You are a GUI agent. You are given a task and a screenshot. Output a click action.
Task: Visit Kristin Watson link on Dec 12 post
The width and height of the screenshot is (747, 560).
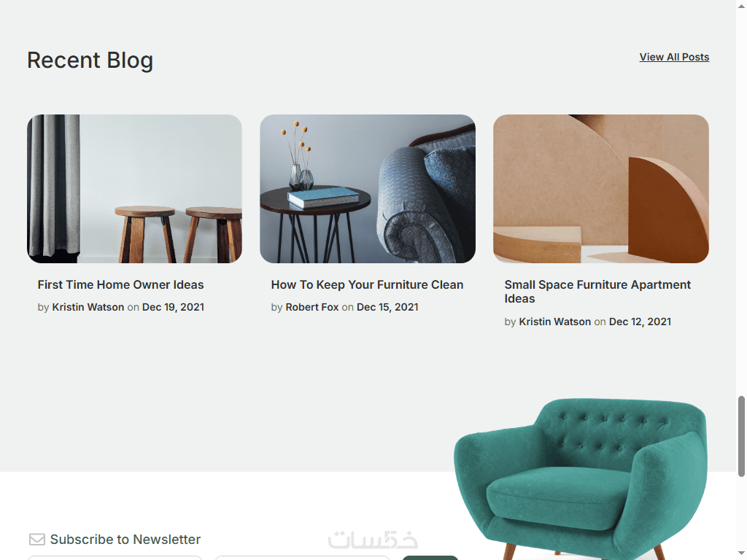(554, 322)
